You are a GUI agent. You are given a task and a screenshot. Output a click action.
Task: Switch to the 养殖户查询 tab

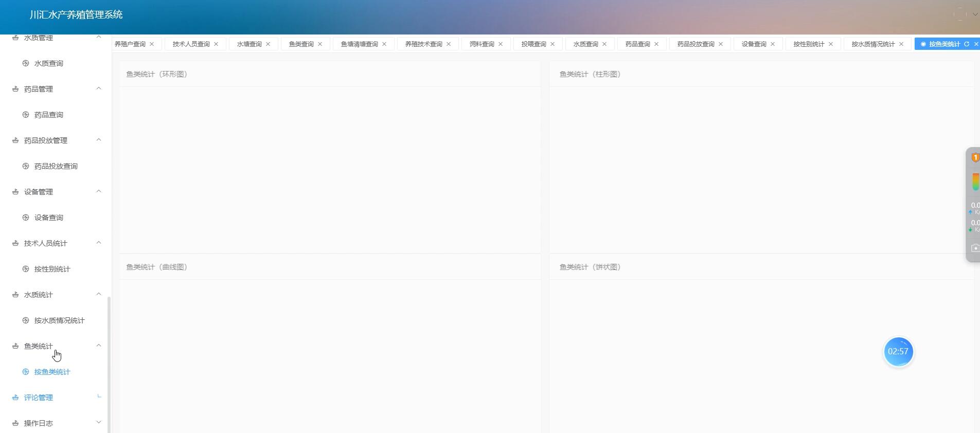(x=130, y=44)
